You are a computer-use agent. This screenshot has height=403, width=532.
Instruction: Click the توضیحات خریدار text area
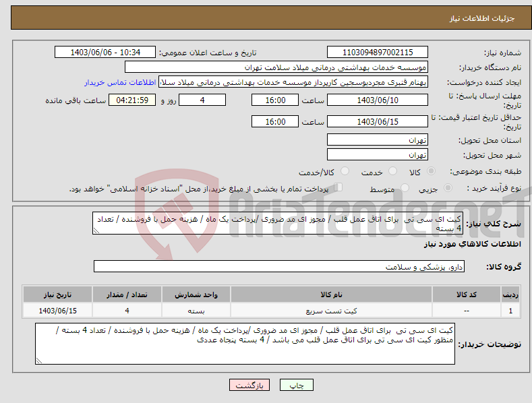[245, 344]
